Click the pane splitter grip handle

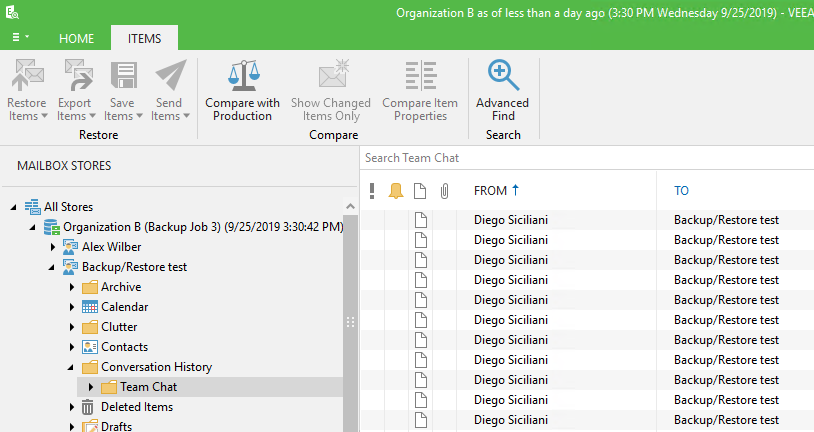pyautogui.click(x=350, y=322)
